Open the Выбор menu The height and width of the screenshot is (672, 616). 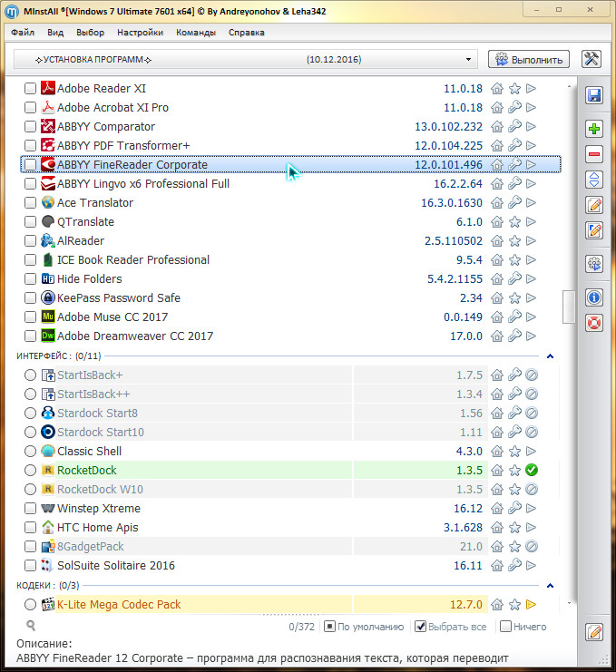pyautogui.click(x=90, y=33)
